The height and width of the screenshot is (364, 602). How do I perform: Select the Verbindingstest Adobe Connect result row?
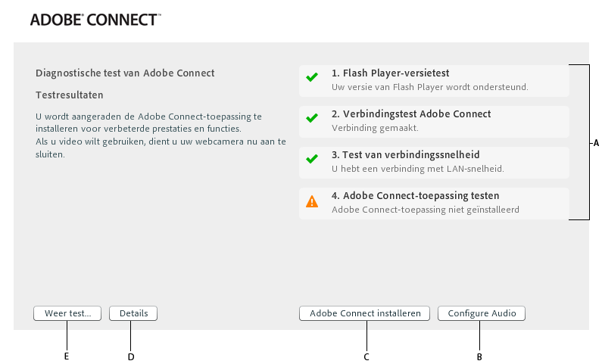point(434,121)
